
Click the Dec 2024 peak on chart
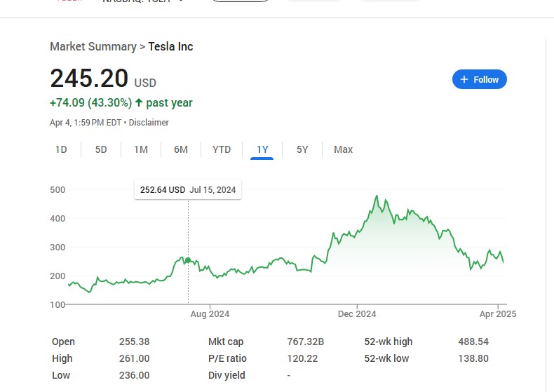[377, 196]
